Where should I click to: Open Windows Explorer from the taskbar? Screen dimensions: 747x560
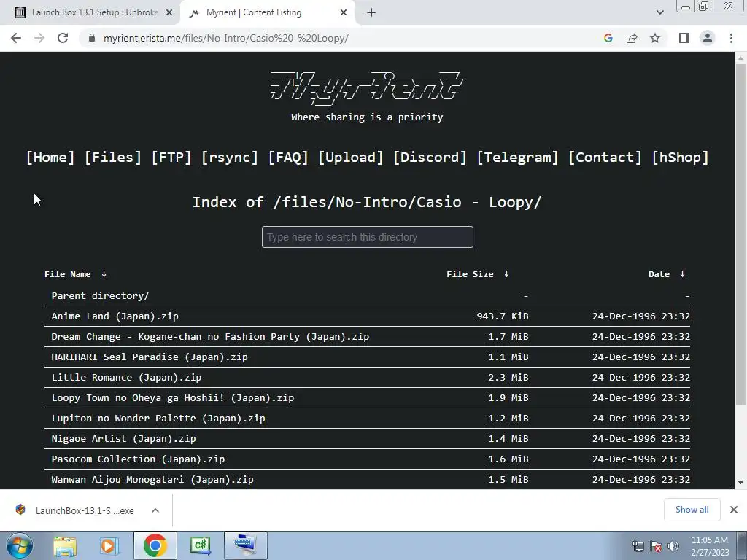65,545
